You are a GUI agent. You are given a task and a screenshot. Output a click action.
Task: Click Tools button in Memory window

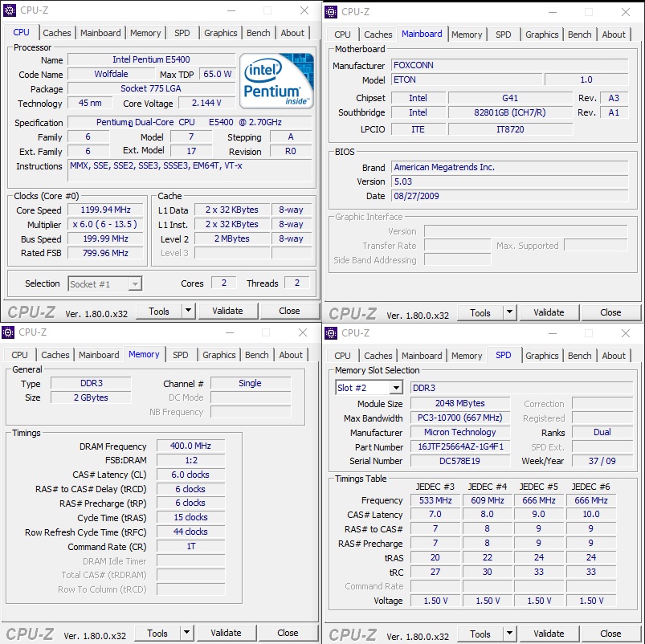157,633
